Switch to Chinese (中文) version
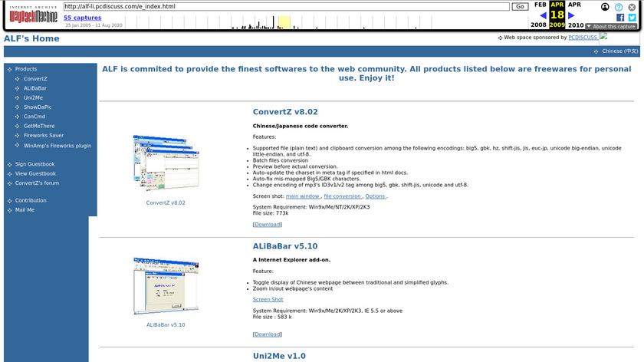This screenshot has width=644, height=362. pyautogui.click(x=619, y=51)
